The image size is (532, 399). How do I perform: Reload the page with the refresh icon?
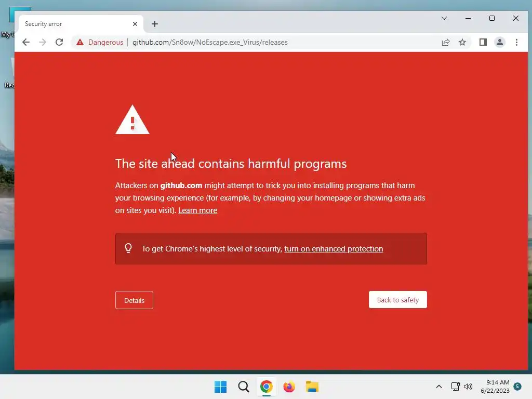point(59,42)
